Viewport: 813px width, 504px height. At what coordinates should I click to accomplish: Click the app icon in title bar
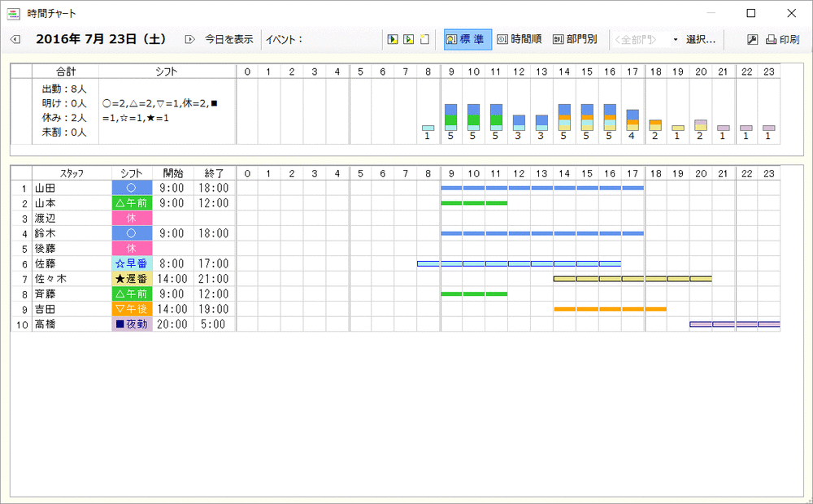(x=13, y=13)
